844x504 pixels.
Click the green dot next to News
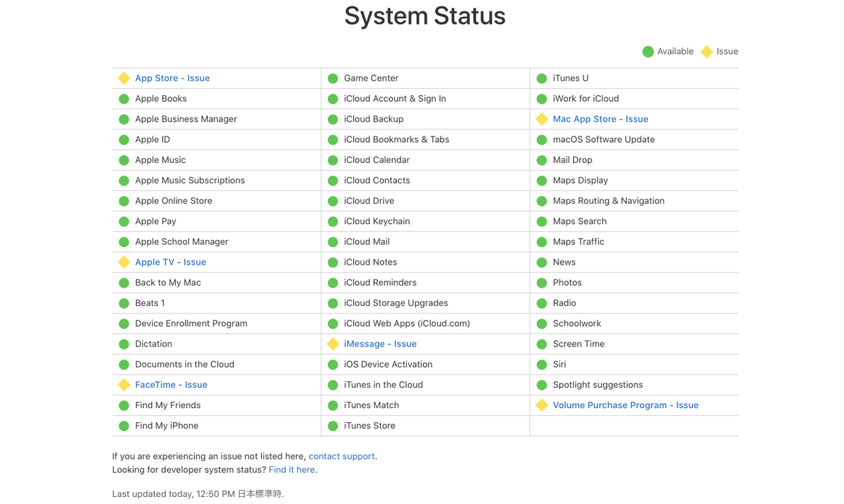point(541,262)
